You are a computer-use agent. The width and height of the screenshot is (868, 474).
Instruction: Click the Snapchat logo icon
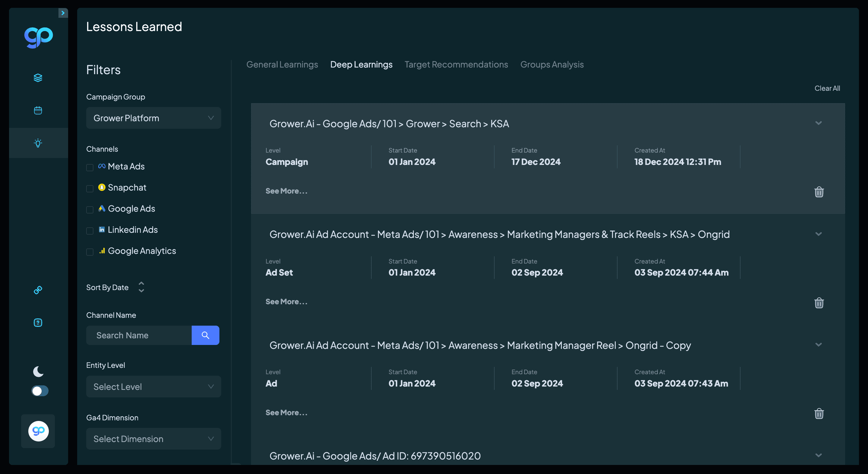pos(102,187)
